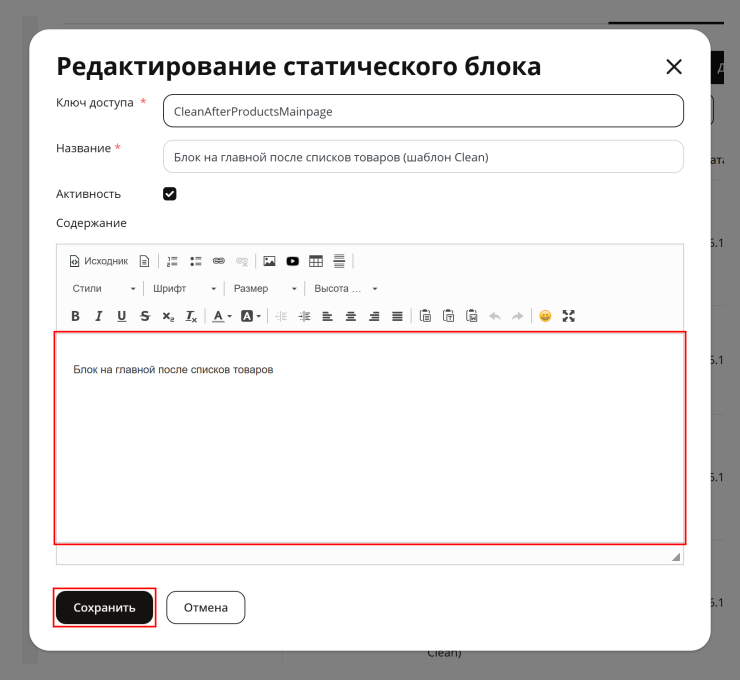Uncheck the Активность checkbox
The image size is (740, 680).
(x=169, y=193)
